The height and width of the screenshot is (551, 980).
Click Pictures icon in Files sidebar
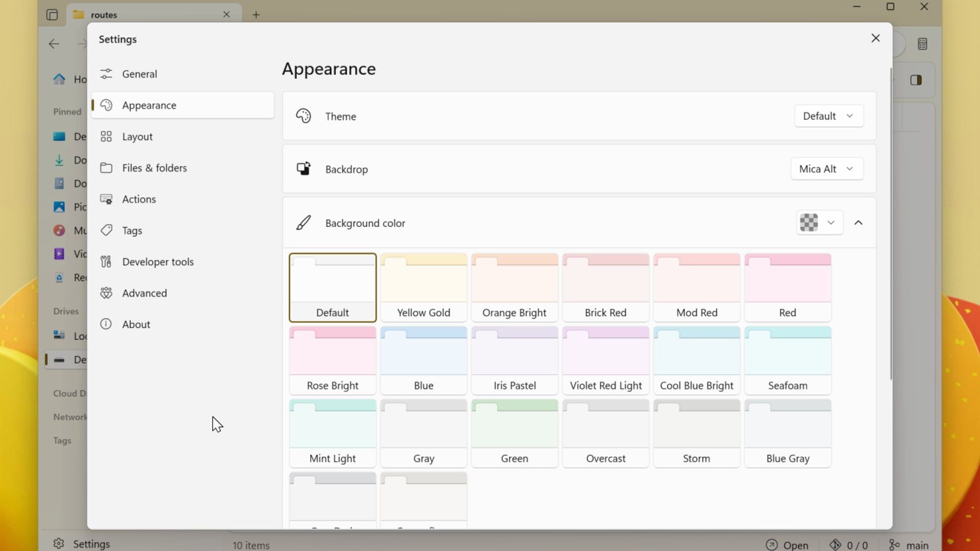click(59, 207)
